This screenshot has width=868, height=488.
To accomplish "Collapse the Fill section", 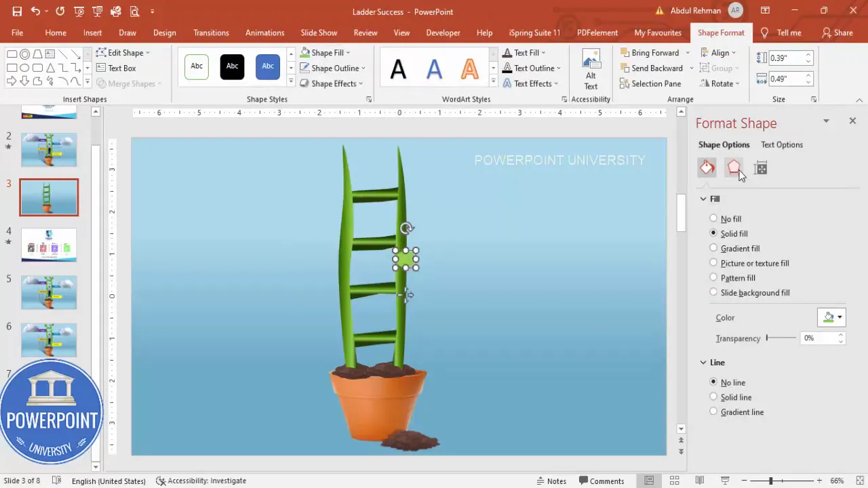I will 703,199.
